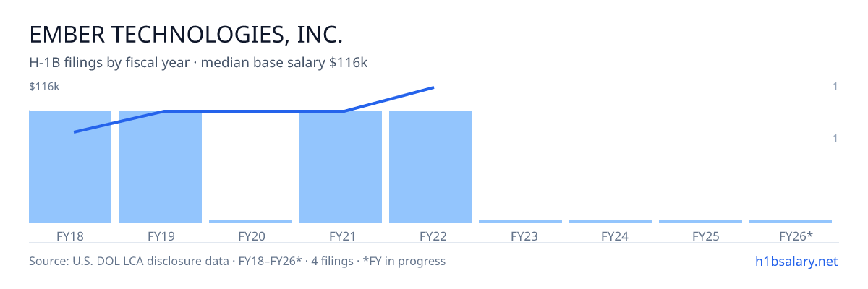Click the FY20 axis label

click(252, 236)
